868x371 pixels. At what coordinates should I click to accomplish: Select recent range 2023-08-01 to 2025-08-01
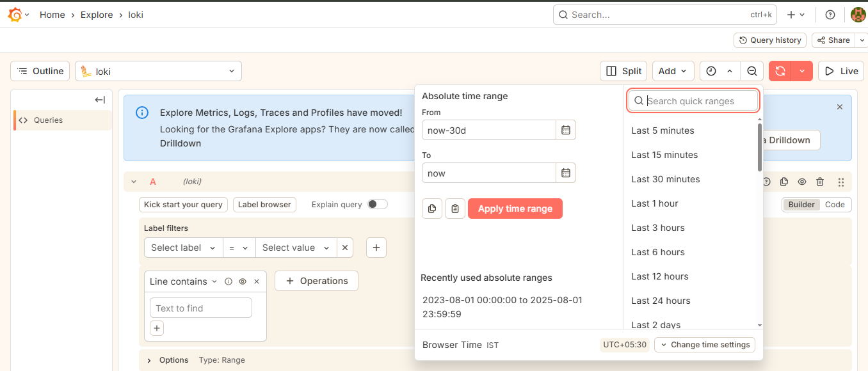pos(502,307)
